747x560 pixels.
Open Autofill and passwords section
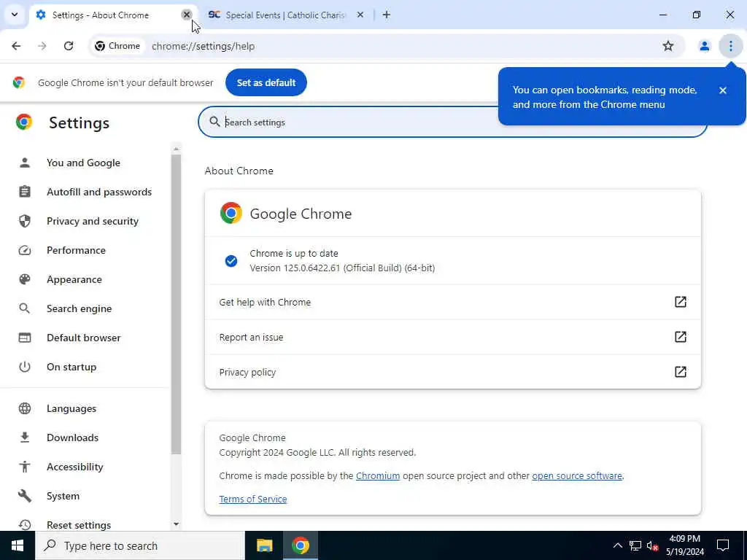coord(99,192)
